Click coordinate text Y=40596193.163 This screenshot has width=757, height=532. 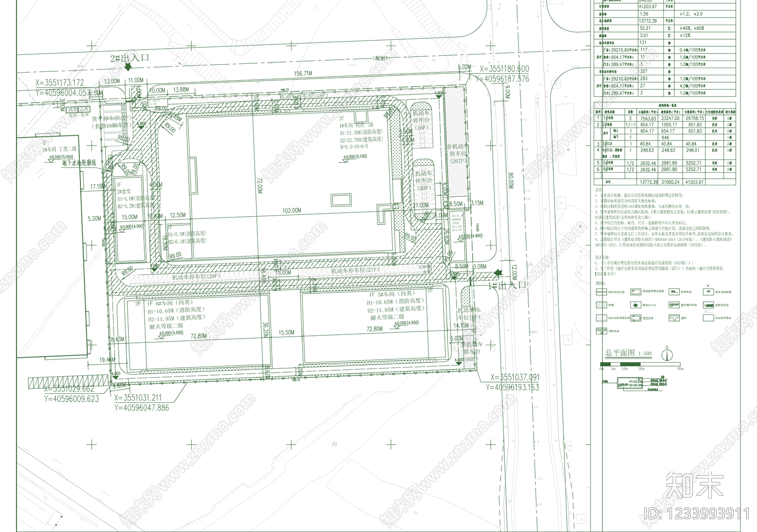512,387
